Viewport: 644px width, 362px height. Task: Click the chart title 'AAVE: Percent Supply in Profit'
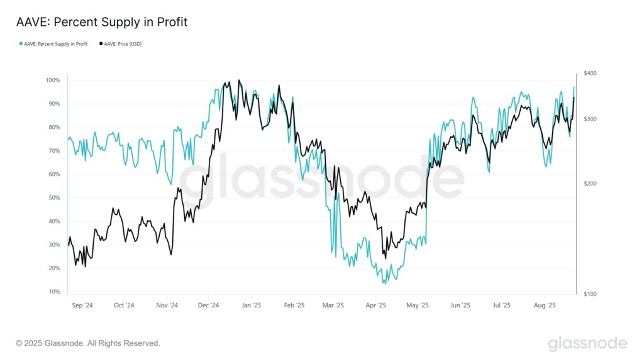pos(102,22)
